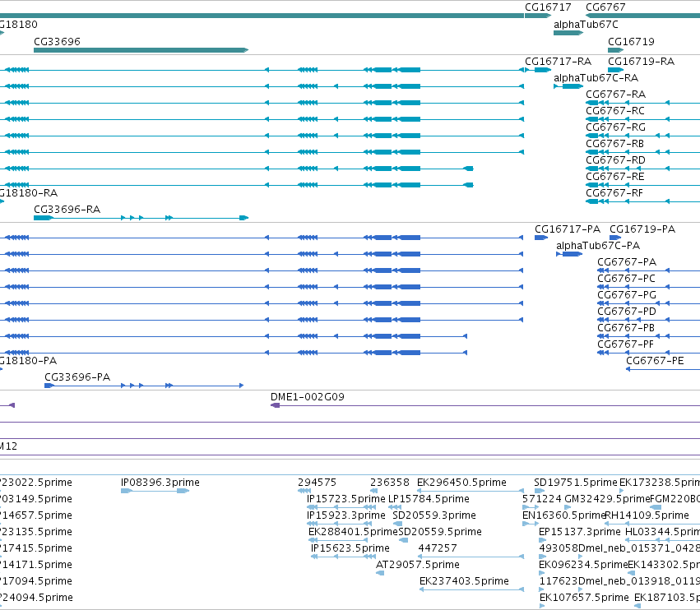The width and height of the screenshot is (700, 610).
Task: Select the IP15623.5prime EST label
Action: (x=350, y=548)
